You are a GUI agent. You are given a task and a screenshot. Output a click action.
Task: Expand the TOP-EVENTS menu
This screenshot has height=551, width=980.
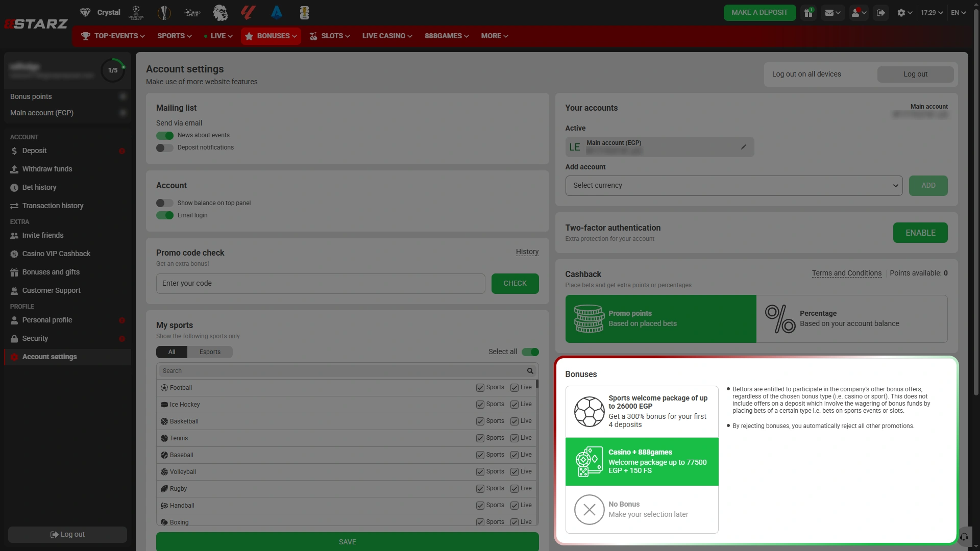[113, 36]
